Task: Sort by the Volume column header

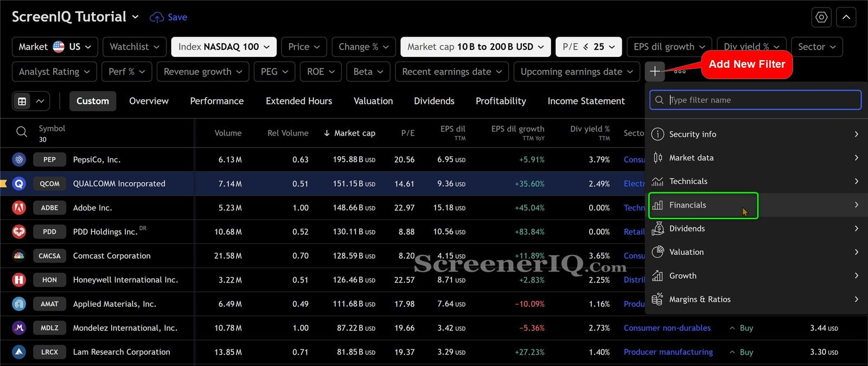Action: (x=228, y=133)
